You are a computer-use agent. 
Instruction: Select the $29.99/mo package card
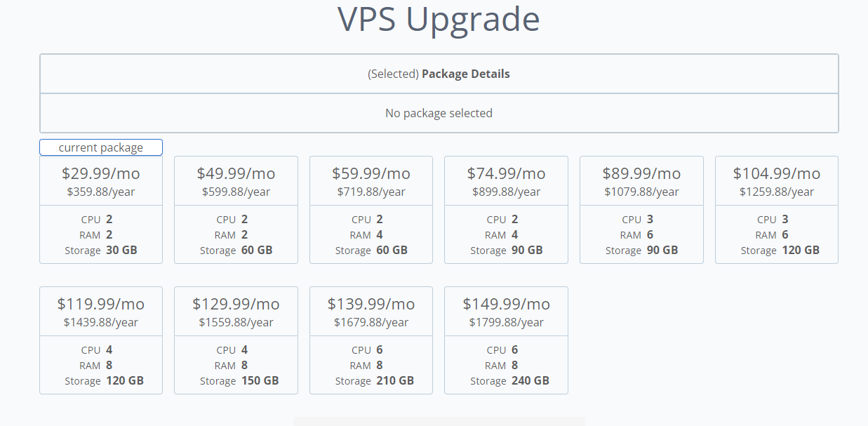tap(101, 209)
